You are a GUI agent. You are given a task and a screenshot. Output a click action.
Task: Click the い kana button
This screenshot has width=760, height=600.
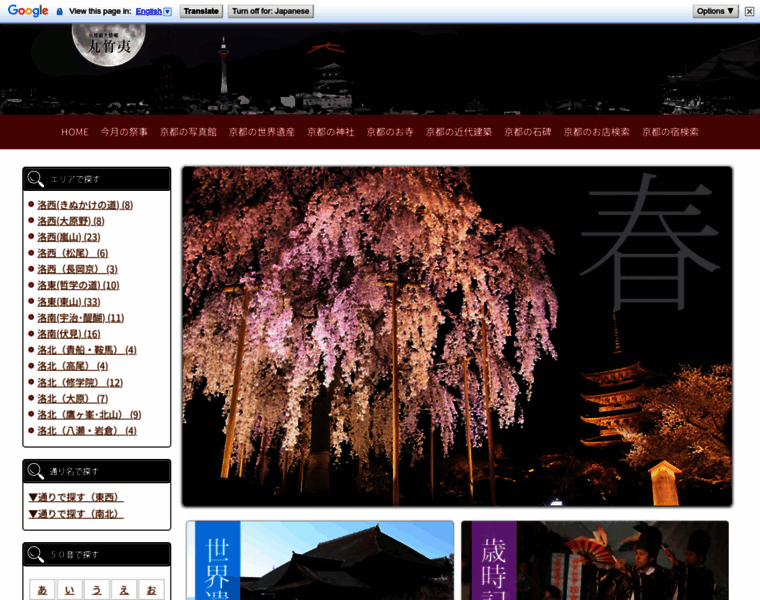click(x=69, y=590)
